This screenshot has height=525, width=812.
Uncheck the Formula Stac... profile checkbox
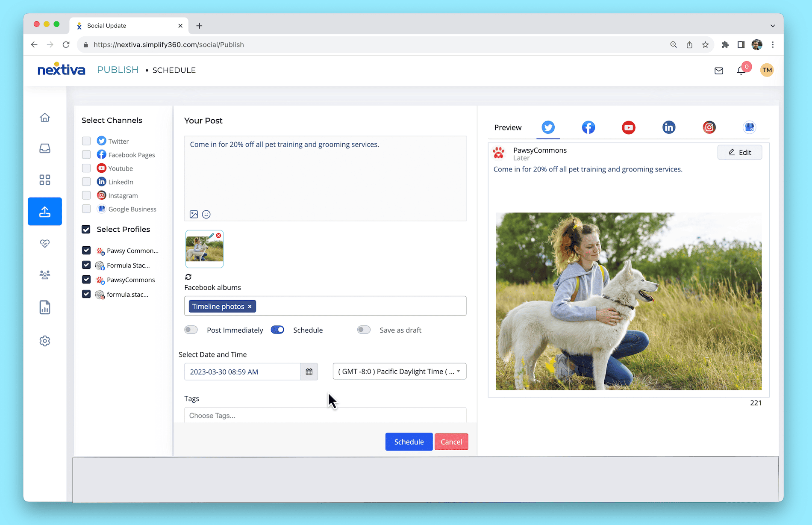pyautogui.click(x=86, y=265)
